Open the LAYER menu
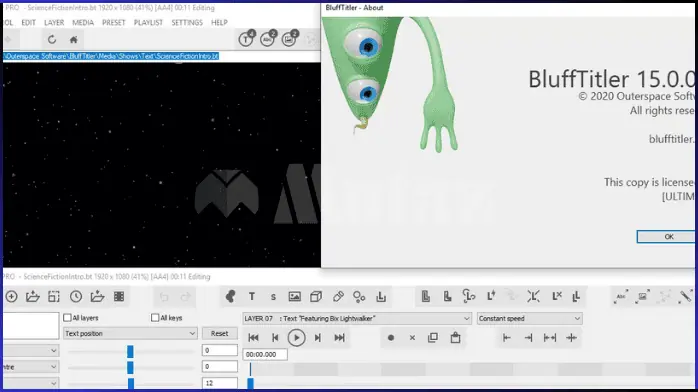The height and width of the screenshot is (392, 698). coord(54,22)
